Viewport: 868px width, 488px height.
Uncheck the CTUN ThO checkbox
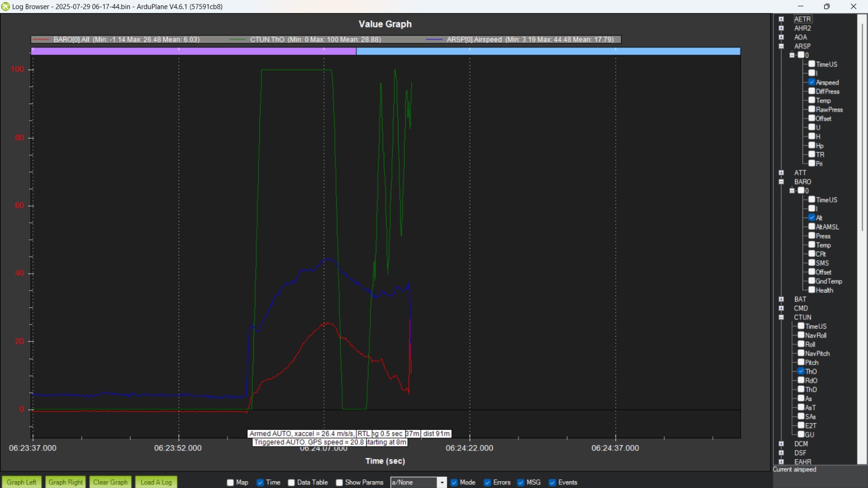801,371
